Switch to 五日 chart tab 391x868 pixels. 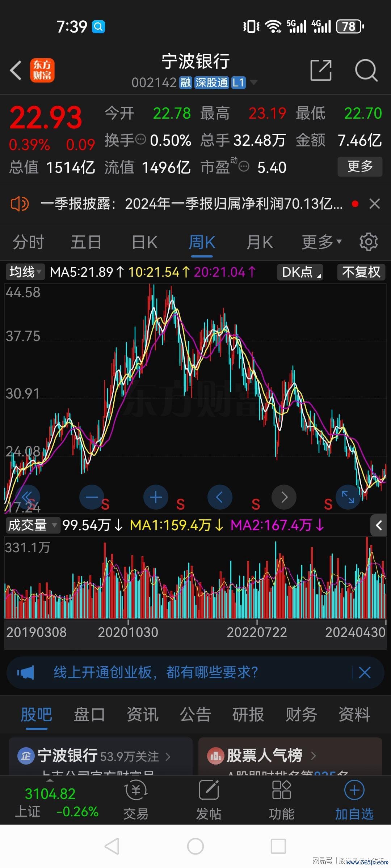pos(86,242)
